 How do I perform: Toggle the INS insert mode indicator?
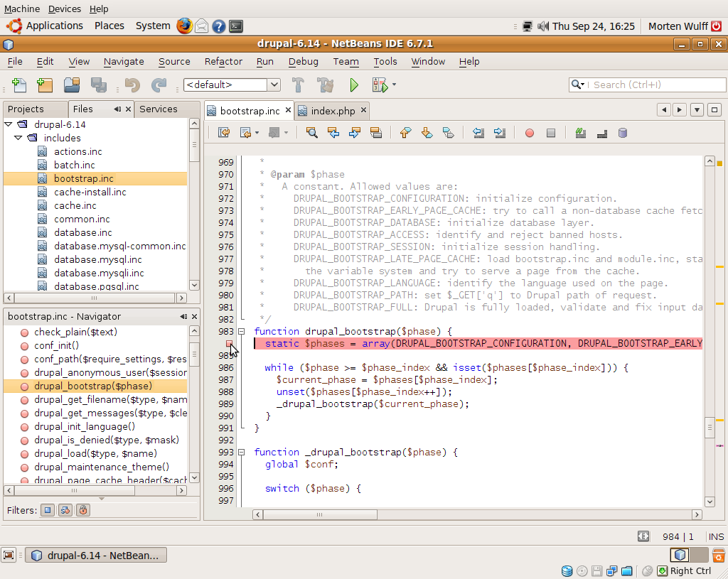click(716, 537)
